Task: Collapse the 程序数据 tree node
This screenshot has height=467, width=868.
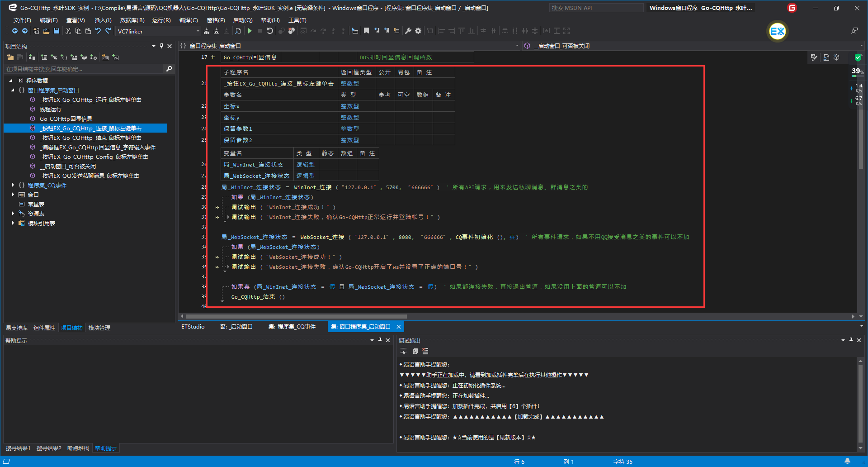Action: click(11, 81)
